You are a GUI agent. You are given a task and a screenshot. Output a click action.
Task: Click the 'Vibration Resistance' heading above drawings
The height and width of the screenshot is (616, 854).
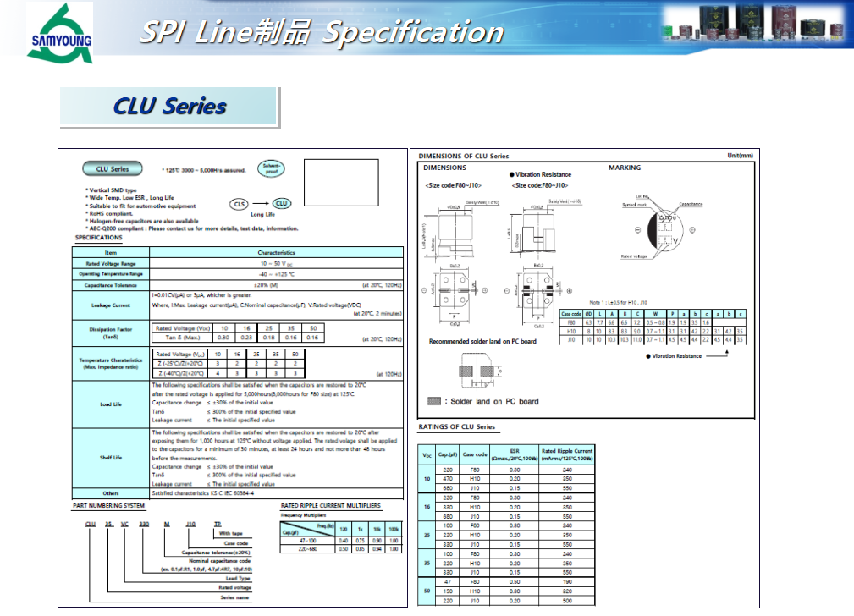pos(540,175)
